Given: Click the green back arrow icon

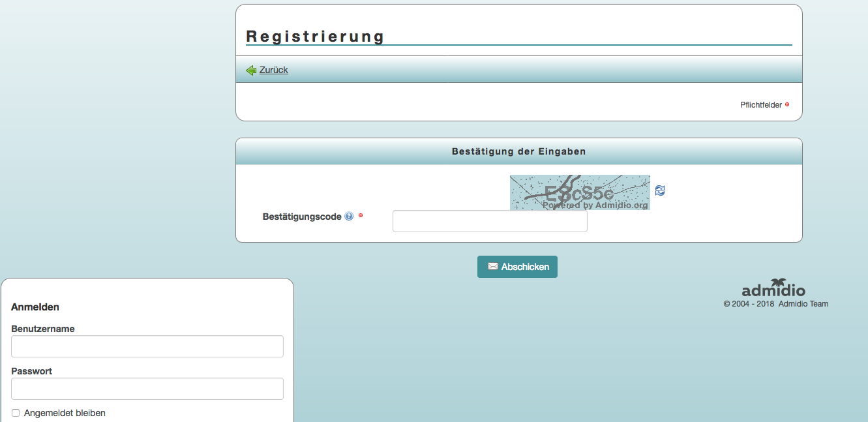Looking at the screenshot, I should click(x=251, y=70).
